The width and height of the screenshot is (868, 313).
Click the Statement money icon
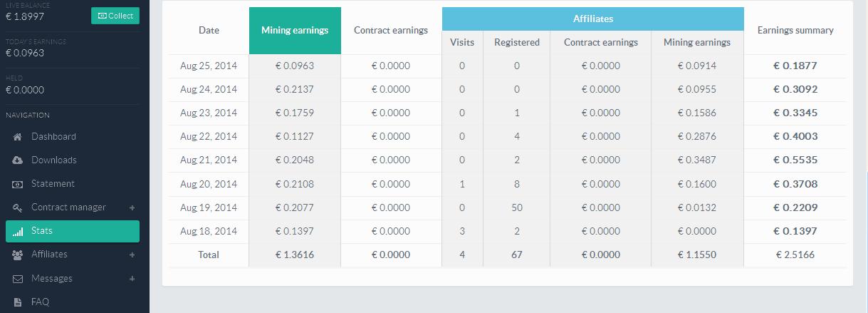18,184
